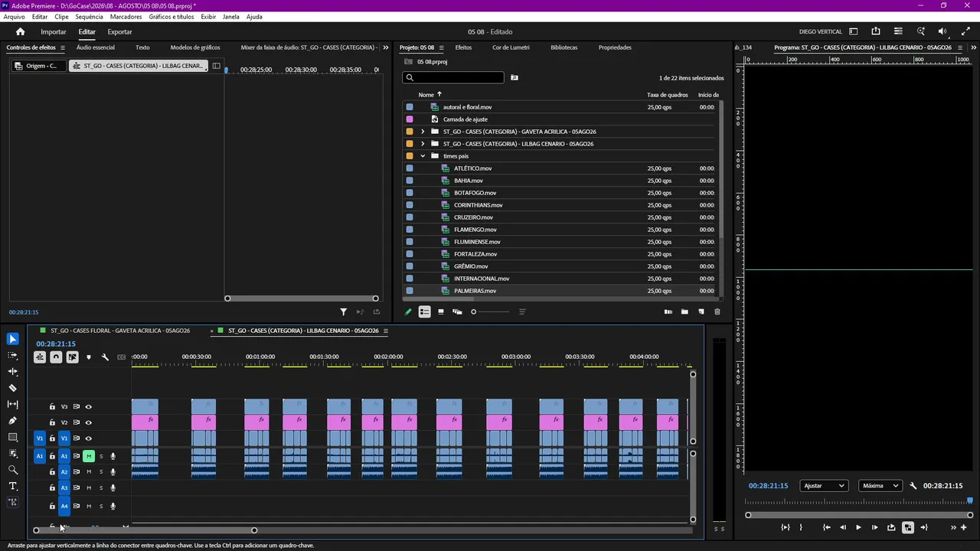Step forward one frame
This screenshot has width=980, height=551.
coord(874,527)
